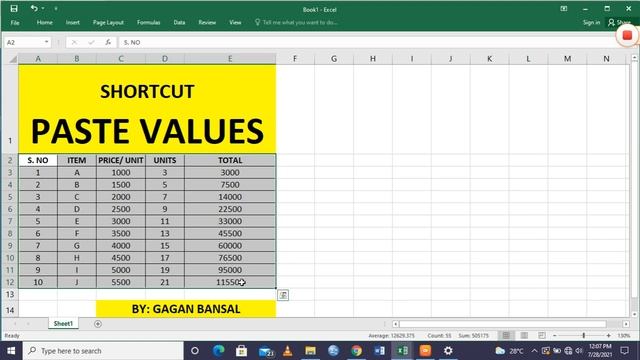Select row 13 header
Screen dimensions: 640x360
(10, 294)
